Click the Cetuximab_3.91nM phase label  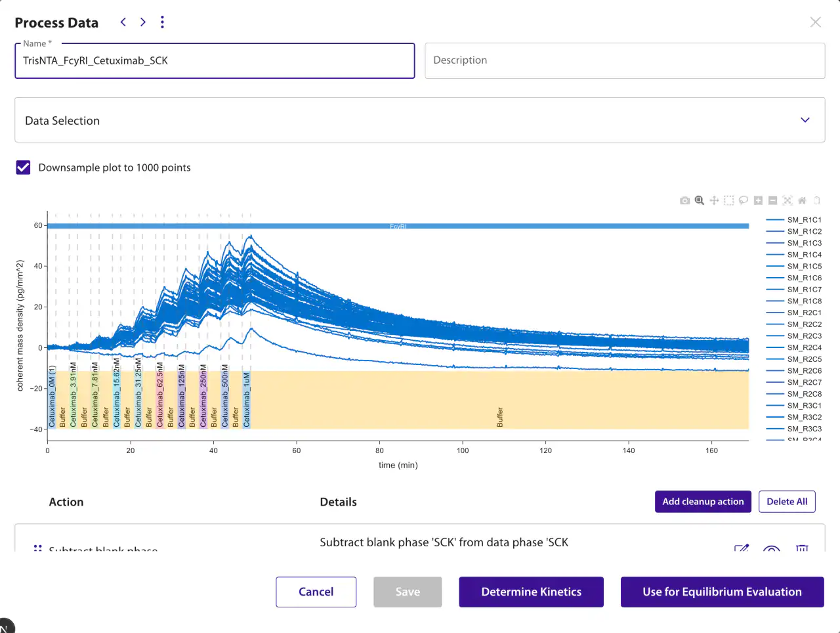(x=73, y=395)
